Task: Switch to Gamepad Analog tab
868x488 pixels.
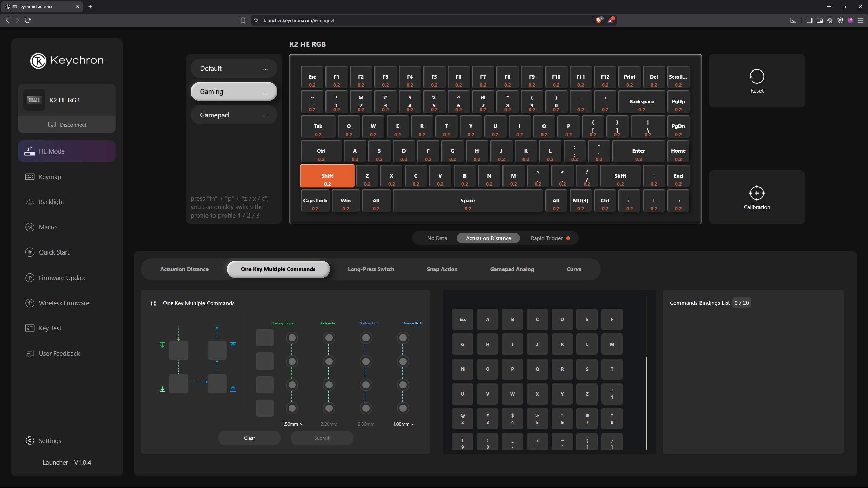Action: [x=512, y=269]
